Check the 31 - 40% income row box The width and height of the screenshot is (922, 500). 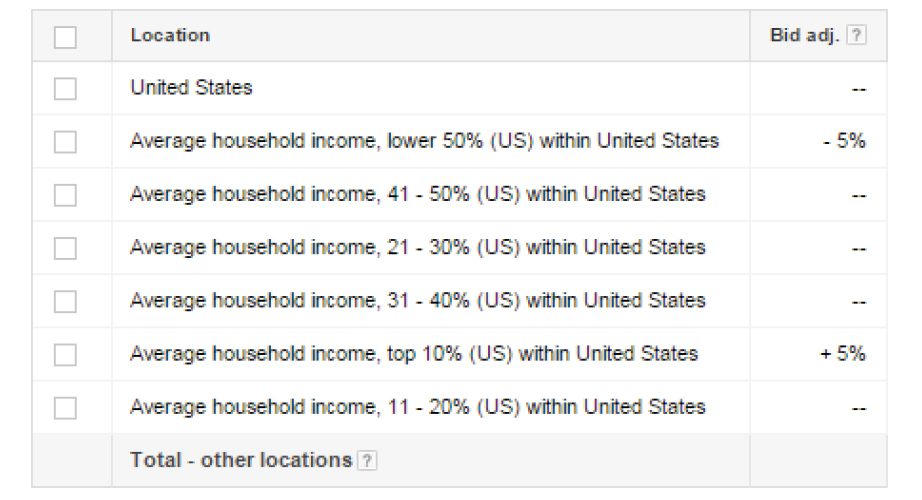(65, 301)
